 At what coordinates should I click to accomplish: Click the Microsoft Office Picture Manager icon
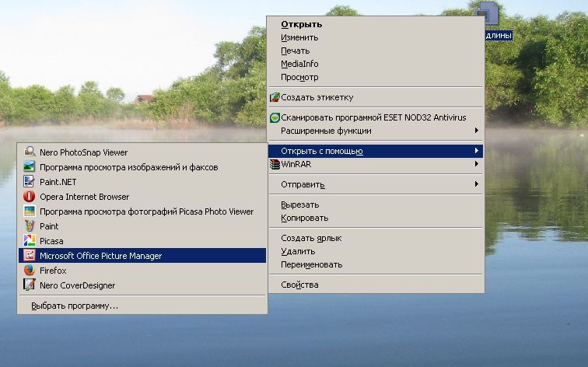30,255
